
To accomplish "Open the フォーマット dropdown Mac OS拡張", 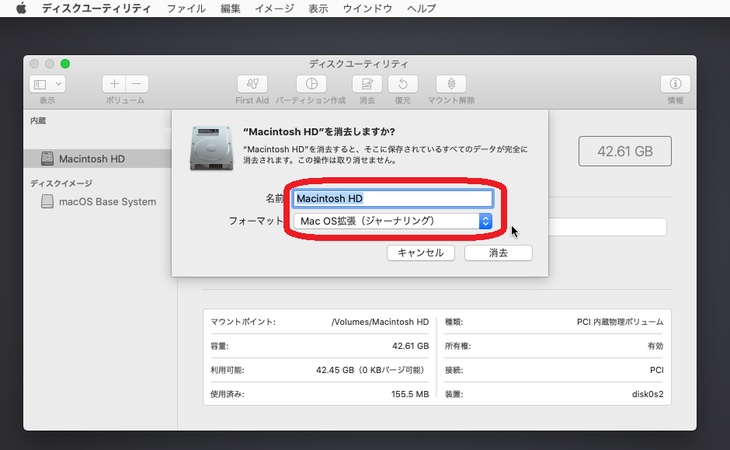I will [392, 221].
